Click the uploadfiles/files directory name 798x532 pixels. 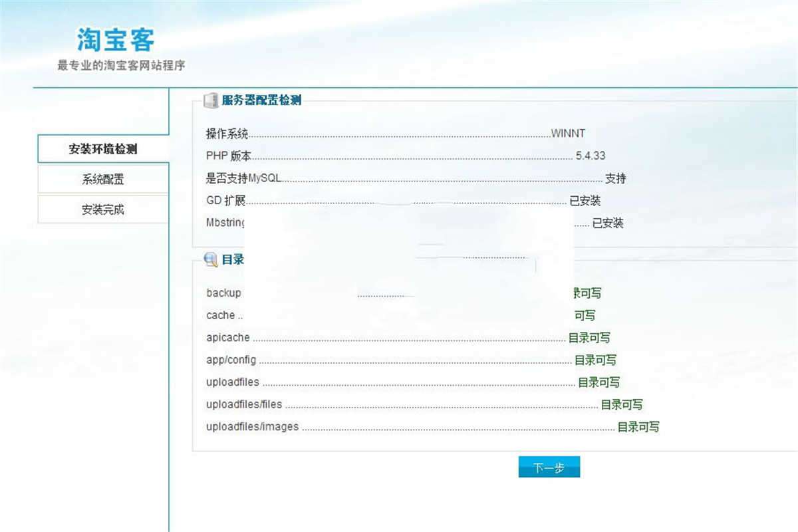(x=244, y=404)
